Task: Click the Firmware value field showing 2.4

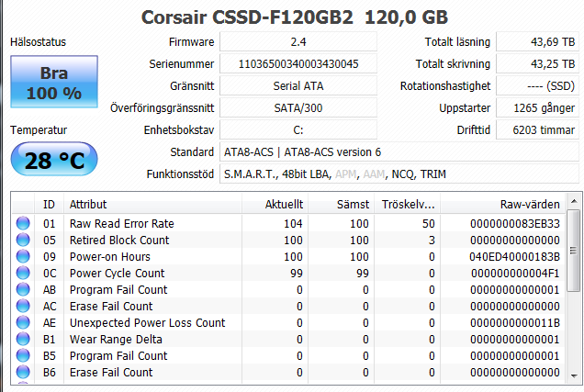Action: (298, 42)
